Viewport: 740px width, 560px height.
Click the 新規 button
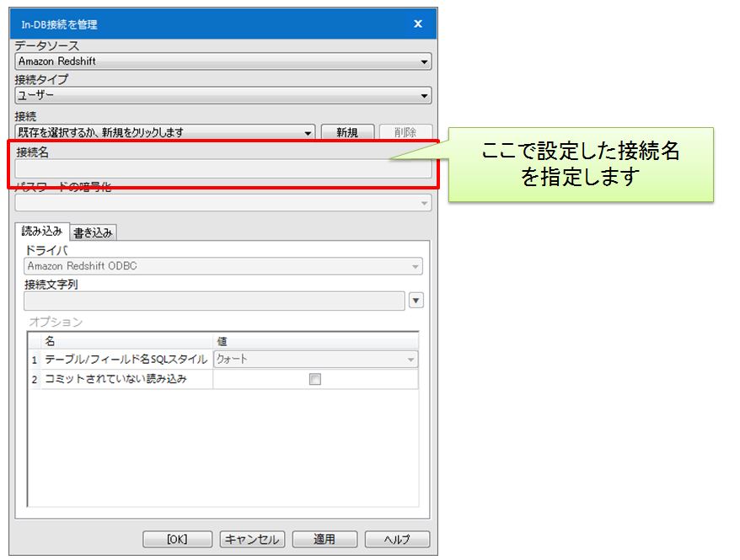pos(347,132)
